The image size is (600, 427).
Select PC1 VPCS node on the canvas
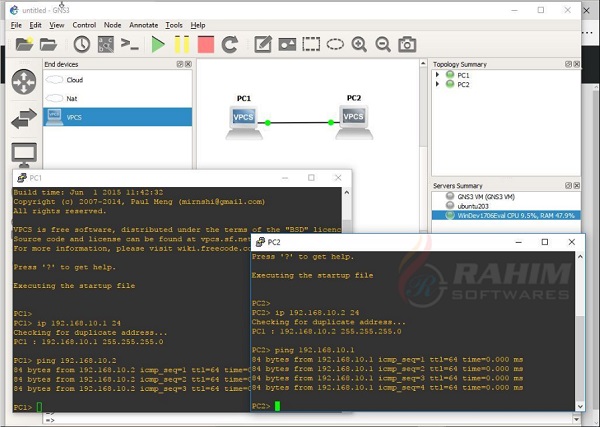244,122
